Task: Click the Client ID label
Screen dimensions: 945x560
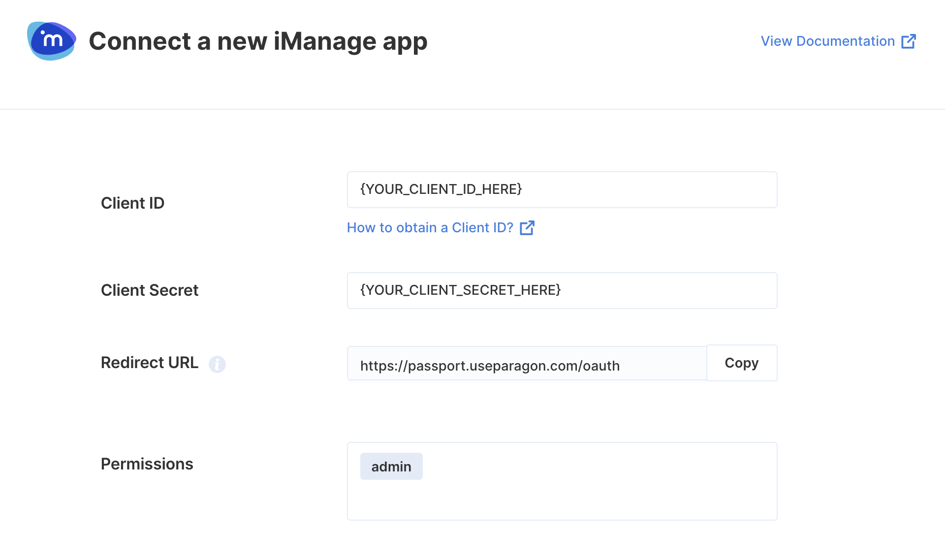Action: pyautogui.click(x=132, y=203)
